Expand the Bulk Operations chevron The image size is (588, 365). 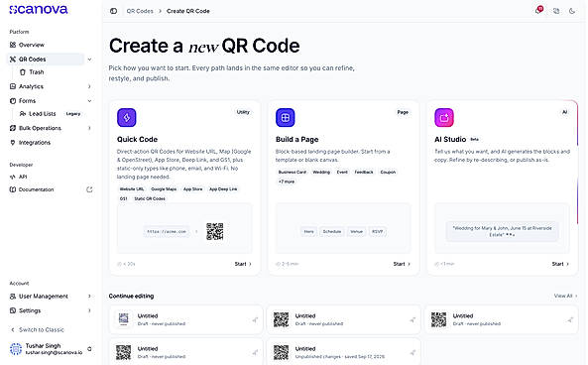click(x=89, y=128)
